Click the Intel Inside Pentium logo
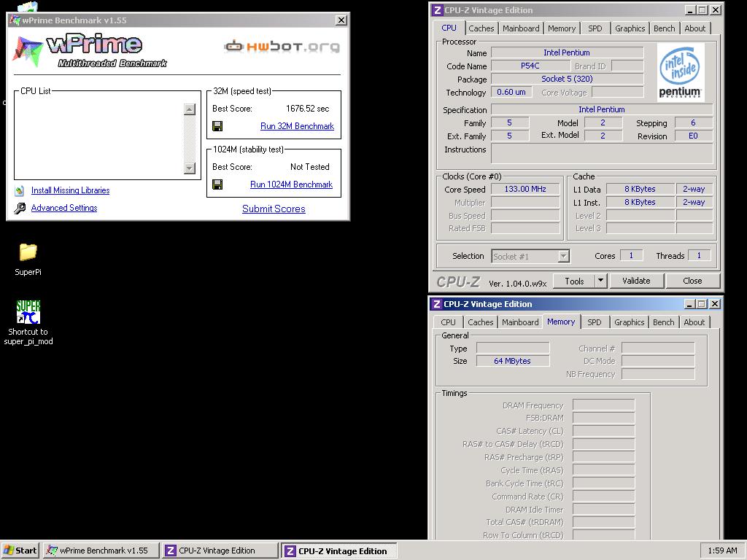Screen dimensions: 747x560 click(x=680, y=72)
